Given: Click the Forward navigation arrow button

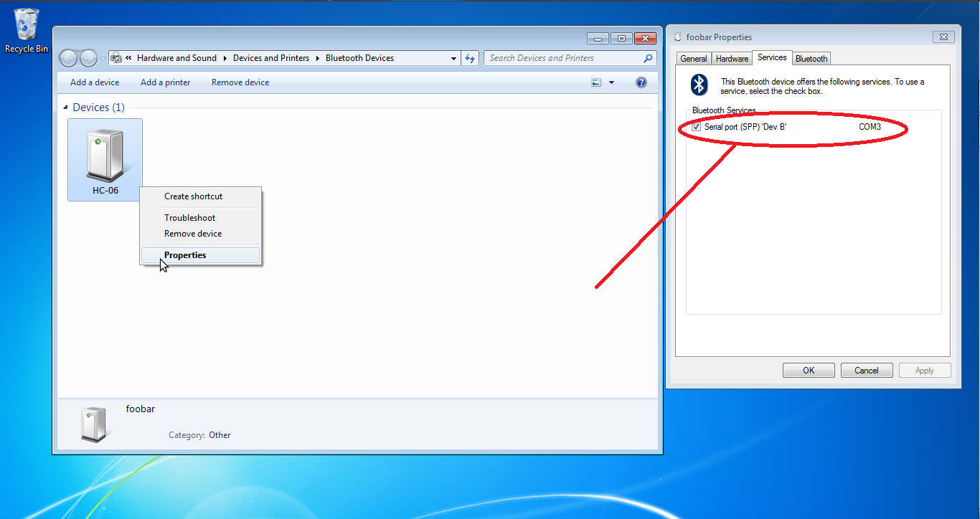Looking at the screenshot, I should click(x=88, y=59).
